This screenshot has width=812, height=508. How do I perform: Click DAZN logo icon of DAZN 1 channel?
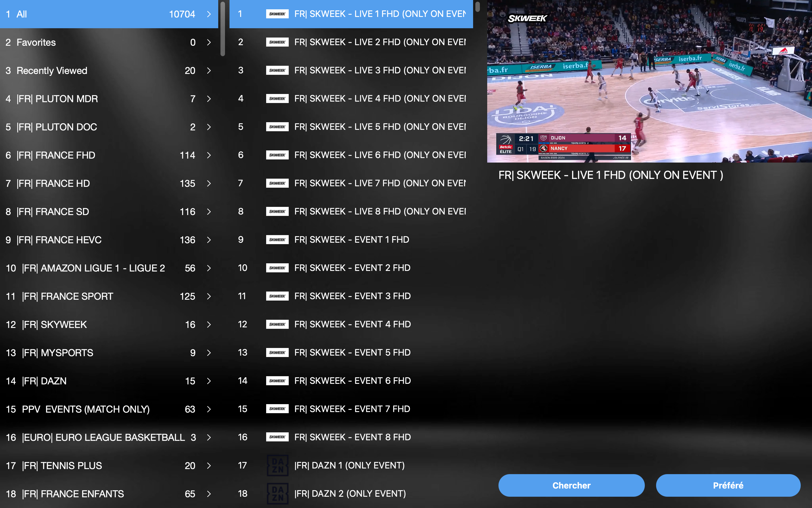coord(277,465)
